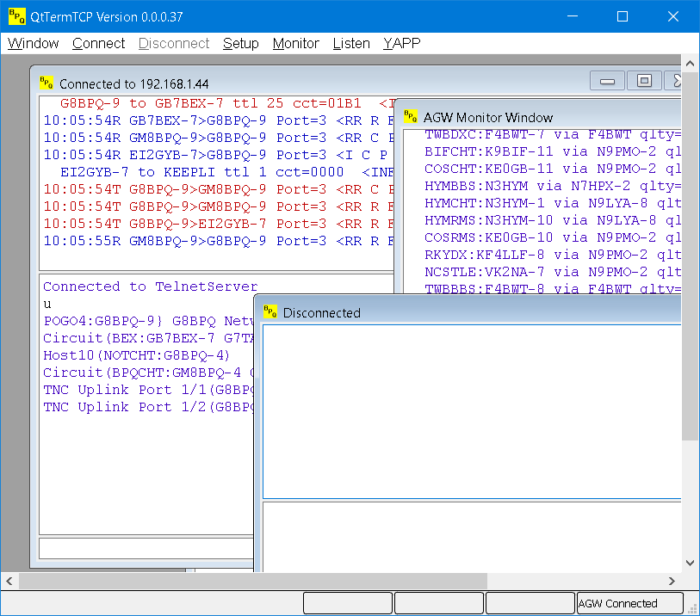
Task: Close the QtTermTCP main window
Action: pyautogui.click(x=673, y=16)
